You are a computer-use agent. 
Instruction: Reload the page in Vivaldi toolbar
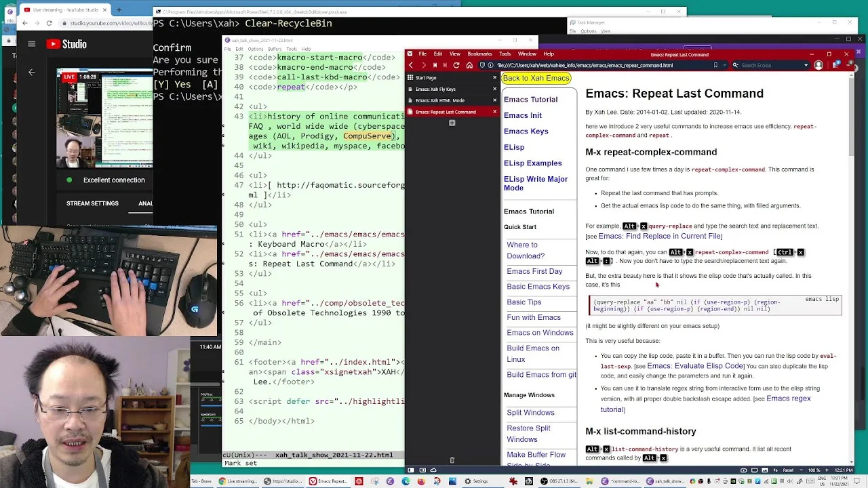tap(456, 66)
